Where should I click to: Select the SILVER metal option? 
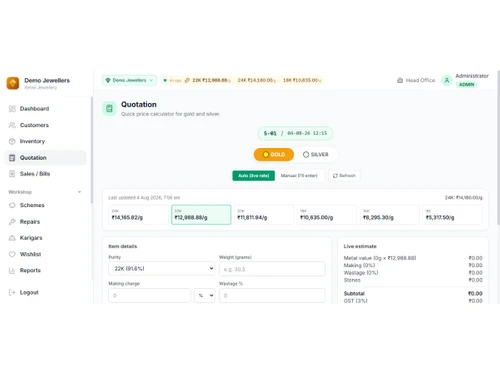point(316,154)
